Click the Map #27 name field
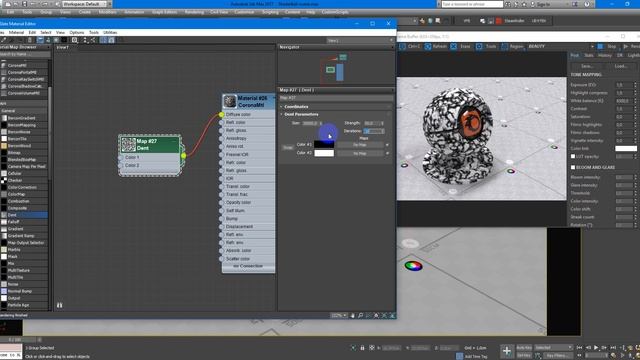The image size is (640, 360). tap(335, 98)
